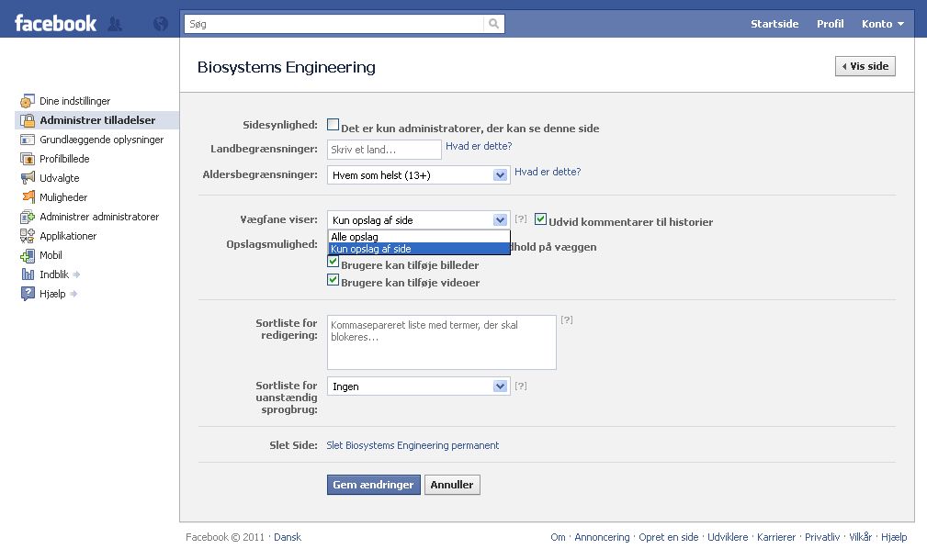Go to Startside
927x560 pixels.
coord(774,24)
